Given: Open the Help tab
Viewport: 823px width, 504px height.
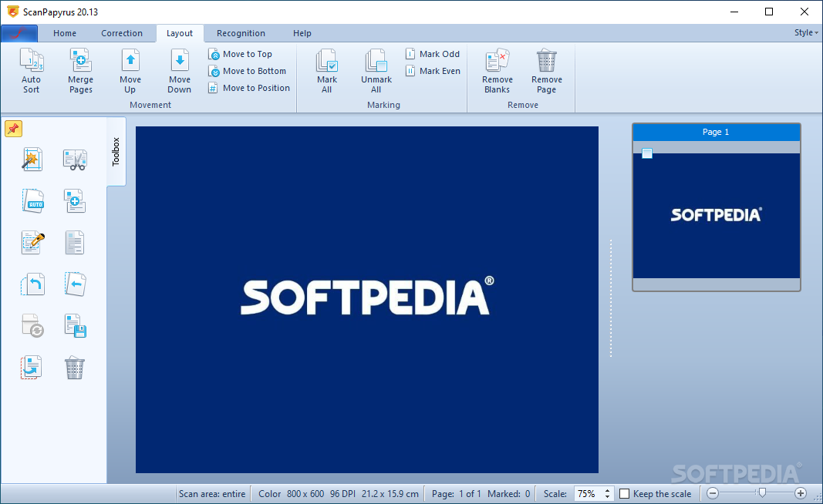Looking at the screenshot, I should point(302,33).
